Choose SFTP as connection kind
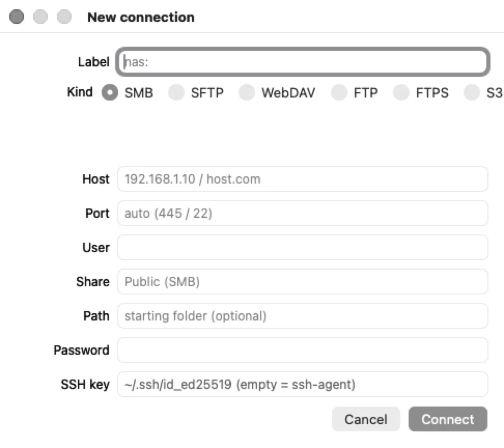This screenshot has width=504, height=448. (x=176, y=93)
